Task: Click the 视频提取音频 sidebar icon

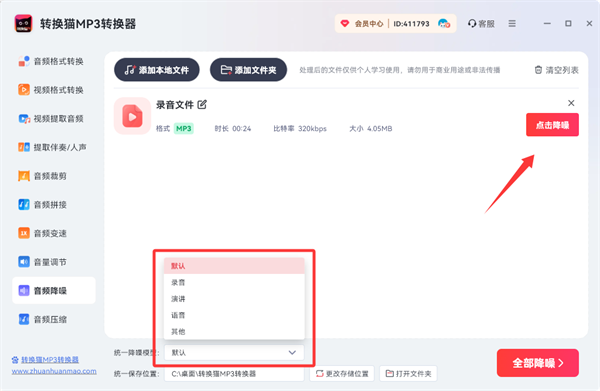Action: tap(24, 119)
